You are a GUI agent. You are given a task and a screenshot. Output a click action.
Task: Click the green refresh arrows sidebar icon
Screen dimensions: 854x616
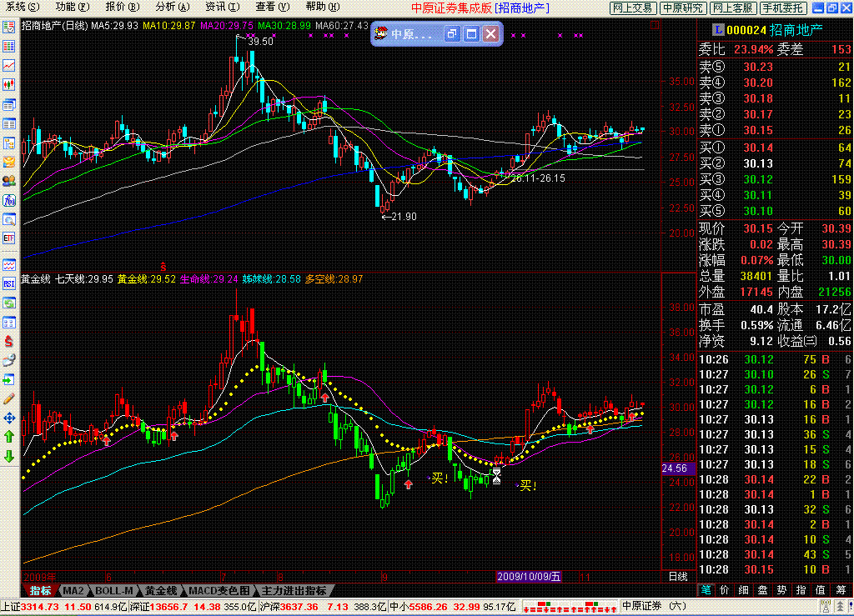pyautogui.click(x=8, y=303)
